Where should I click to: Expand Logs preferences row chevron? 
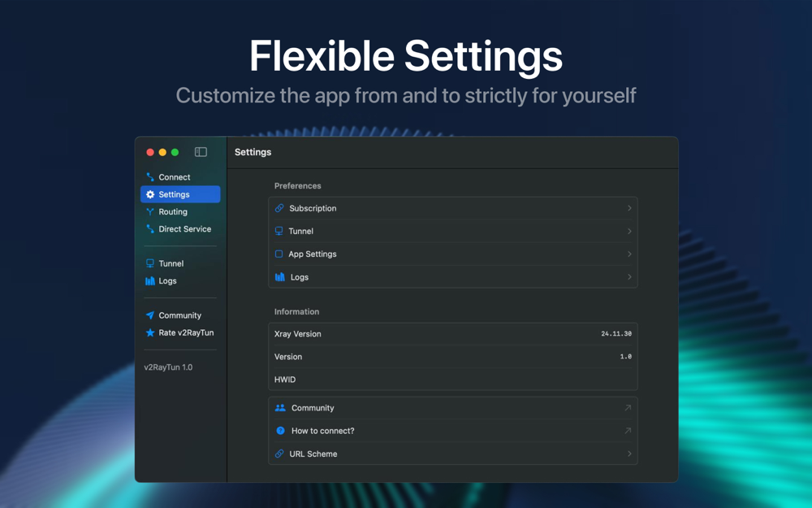pos(629,277)
